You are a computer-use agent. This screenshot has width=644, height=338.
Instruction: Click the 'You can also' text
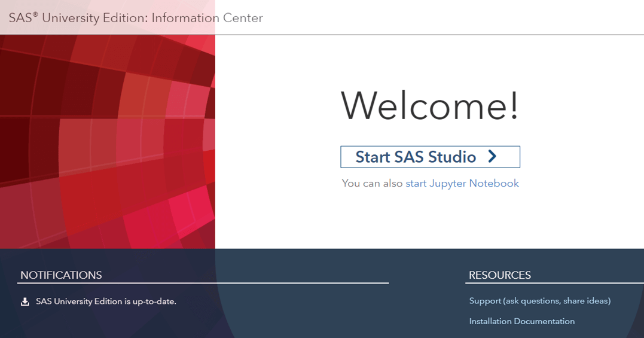pyautogui.click(x=372, y=183)
